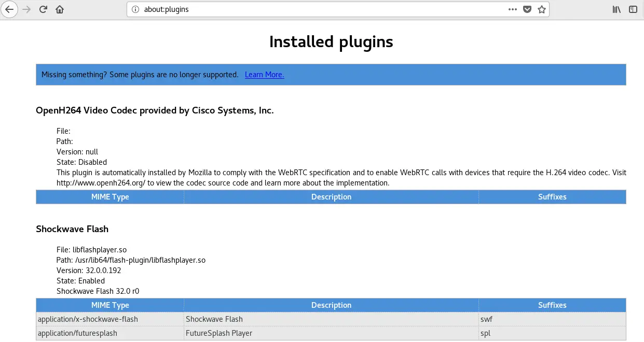Toggle the sidebar icon
The width and height of the screenshot is (644, 342).
click(633, 9)
